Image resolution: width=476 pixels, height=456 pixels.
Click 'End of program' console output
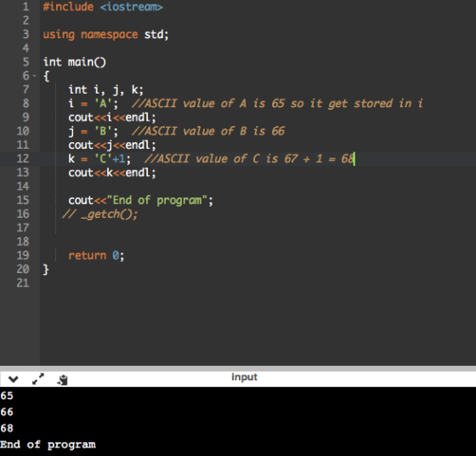tap(48, 445)
